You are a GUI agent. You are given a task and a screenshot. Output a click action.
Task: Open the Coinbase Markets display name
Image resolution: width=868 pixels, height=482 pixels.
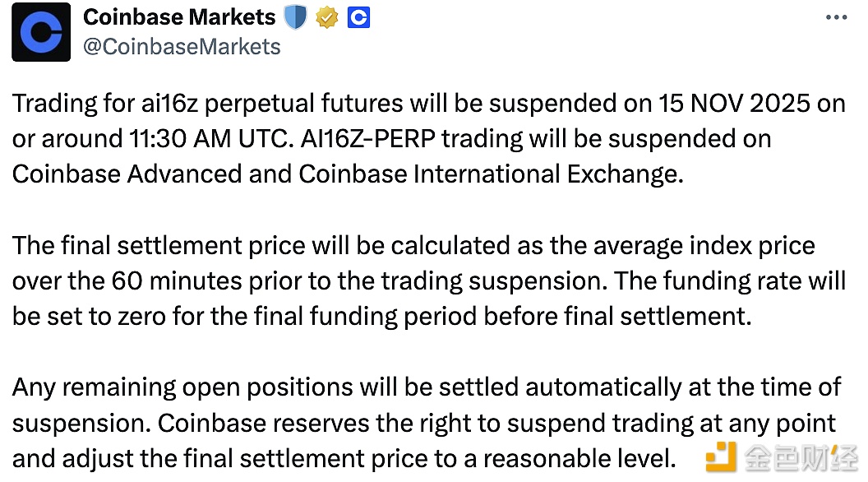pyautogui.click(x=179, y=16)
